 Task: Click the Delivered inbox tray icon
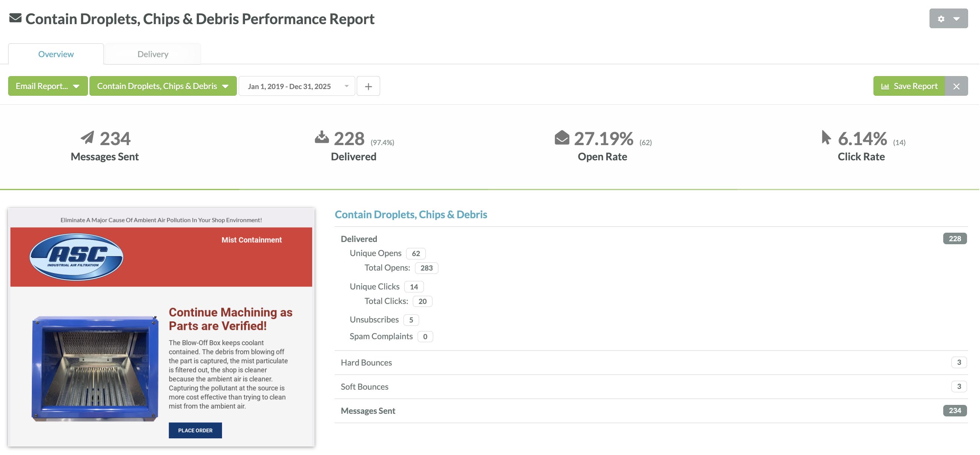coord(321,137)
